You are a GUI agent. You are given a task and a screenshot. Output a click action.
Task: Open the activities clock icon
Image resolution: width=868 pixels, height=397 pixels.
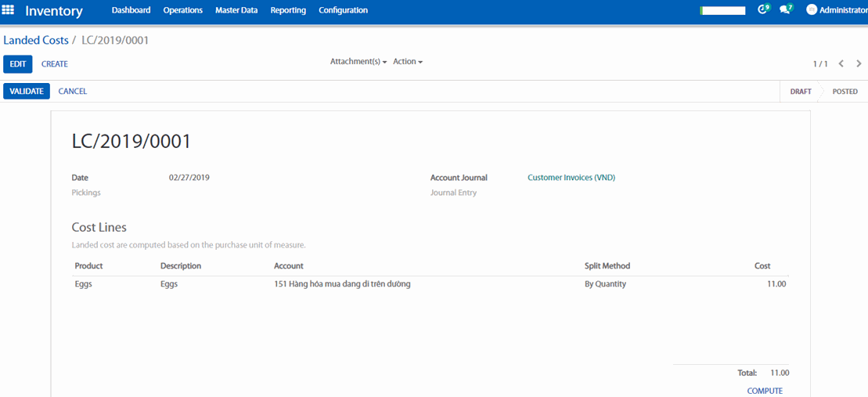(763, 9)
